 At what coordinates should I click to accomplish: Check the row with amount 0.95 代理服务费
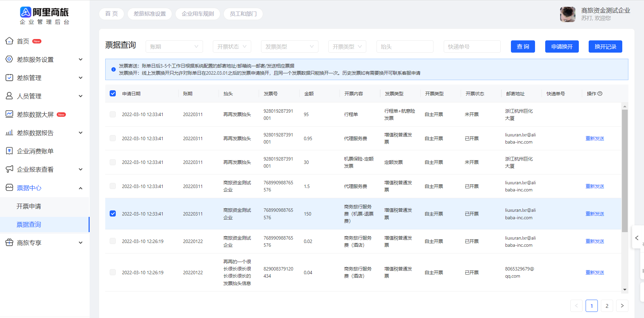[x=113, y=138]
